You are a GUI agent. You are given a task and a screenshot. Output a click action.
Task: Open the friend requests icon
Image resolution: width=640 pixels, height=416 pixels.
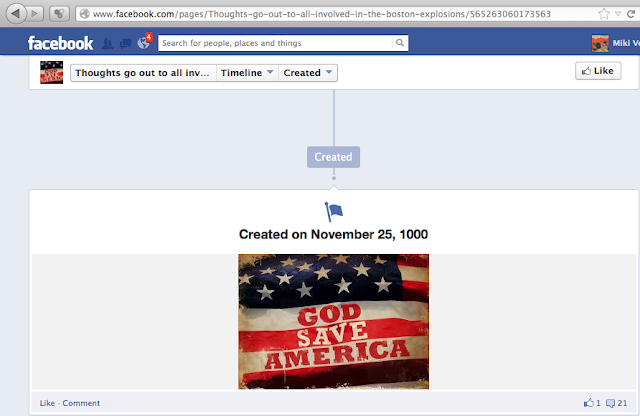click(x=107, y=43)
